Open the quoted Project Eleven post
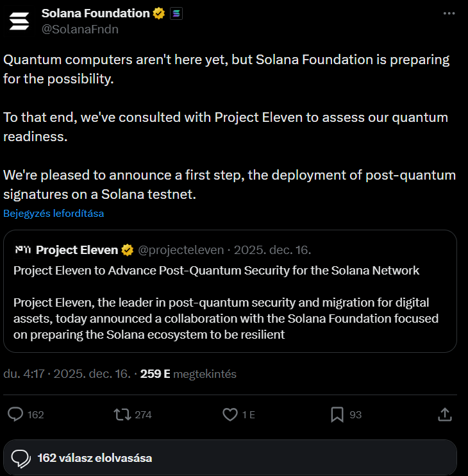Viewport: 468px width, 476px height. click(230, 302)
